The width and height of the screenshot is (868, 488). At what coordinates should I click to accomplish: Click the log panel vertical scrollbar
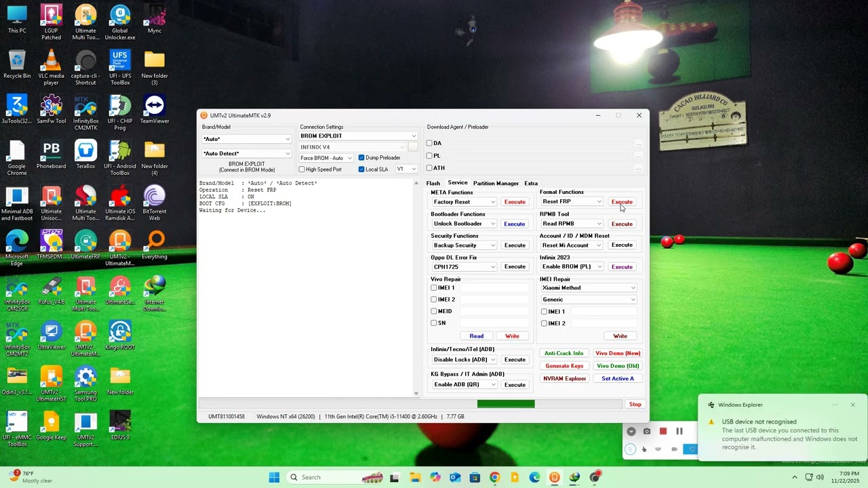pyautogui.click(x=416, y=288)
